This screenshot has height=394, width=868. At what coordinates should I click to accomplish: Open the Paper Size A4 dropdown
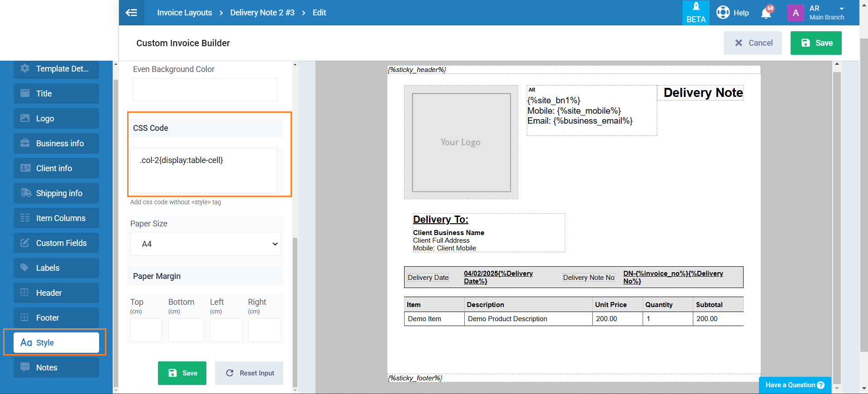(x=205, y=244)
